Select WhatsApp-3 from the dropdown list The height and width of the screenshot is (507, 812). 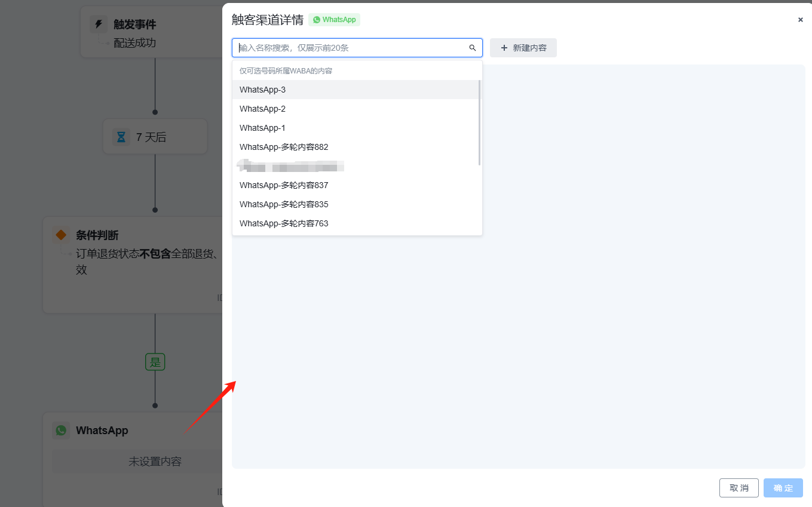356,90
